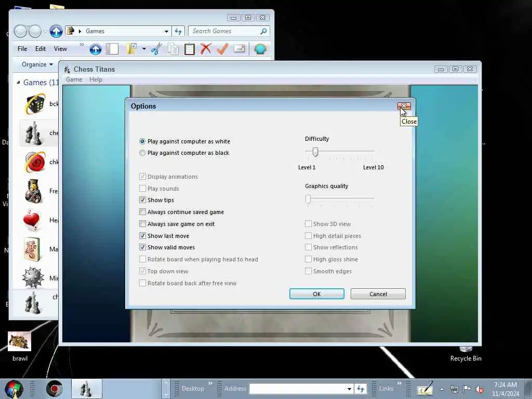Select the red checkers game icon
Screen dimensions: 532x399
tap(35, 162)
